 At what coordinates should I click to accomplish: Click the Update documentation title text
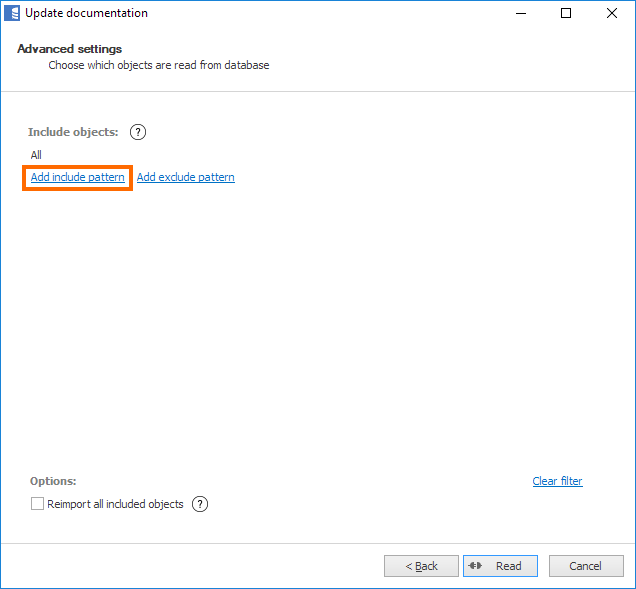[x=86, y=14]
